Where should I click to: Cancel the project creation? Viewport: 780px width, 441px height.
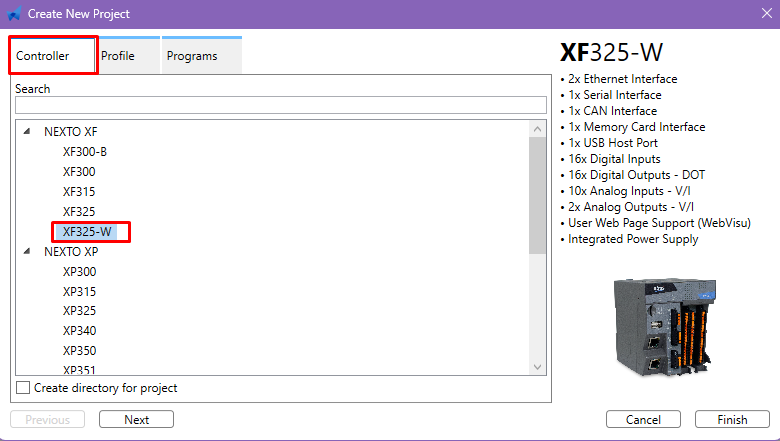[x=643, y=419]
